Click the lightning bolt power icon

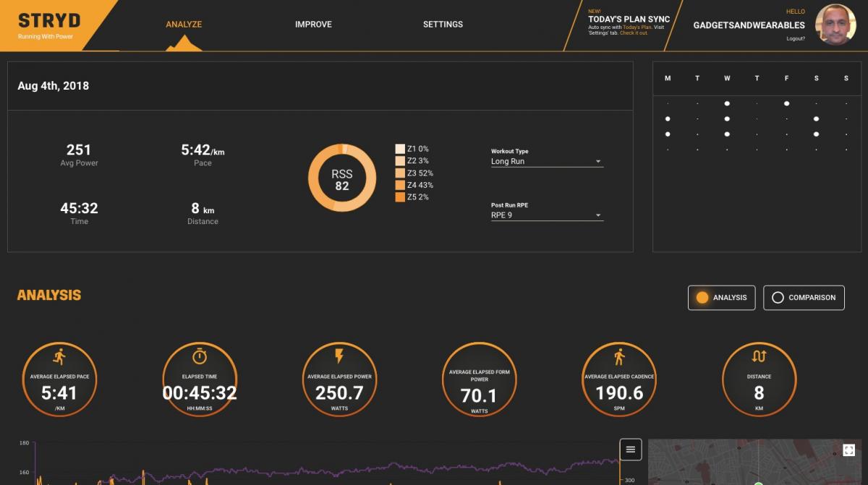coord(339,356)
